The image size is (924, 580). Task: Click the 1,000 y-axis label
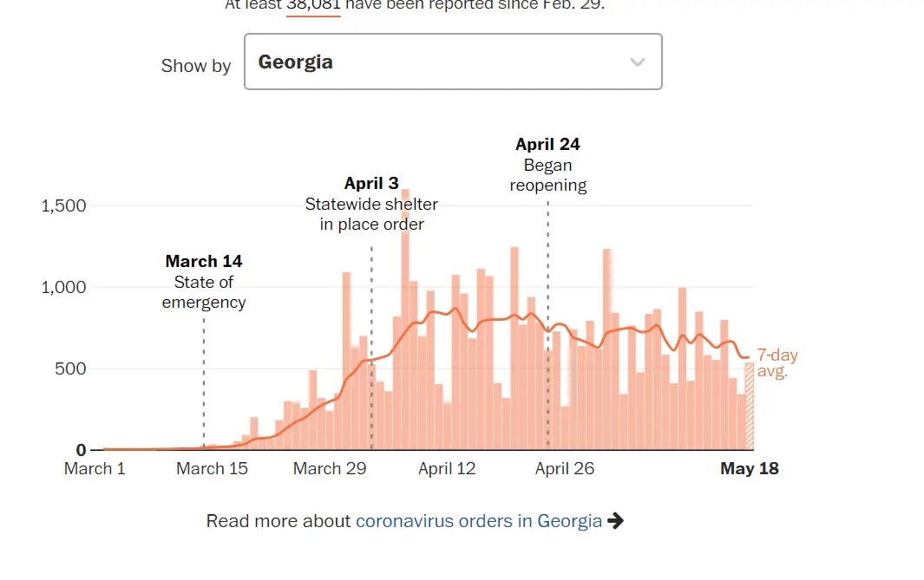(63, 287)
